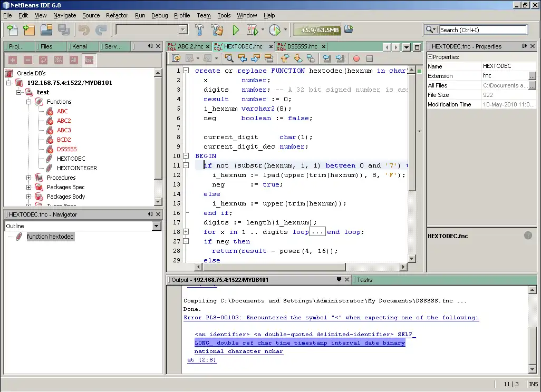Click the Build Main Project hammer icon
Image resolution: width=541 pixels, height=392 pixels.
click(200, 30)
